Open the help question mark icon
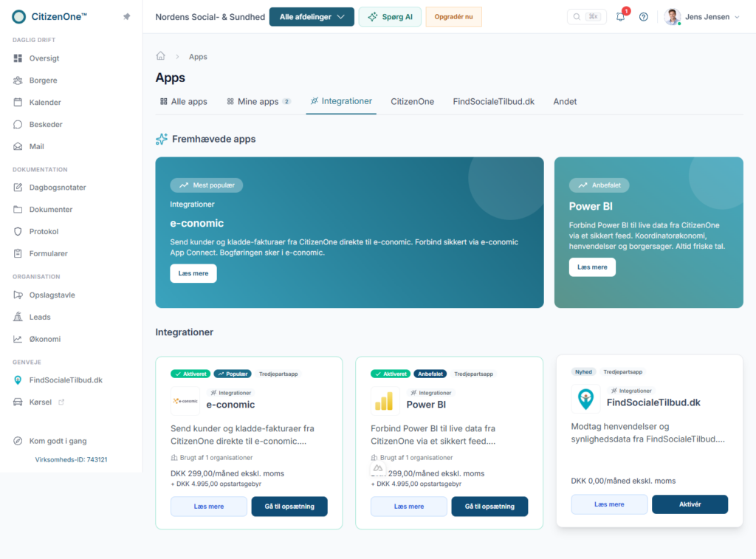 644,17
